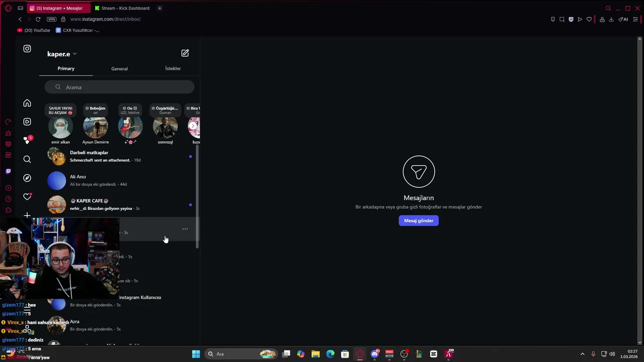Switch to Stream - Kick Dashboard tab

point(122,8)
